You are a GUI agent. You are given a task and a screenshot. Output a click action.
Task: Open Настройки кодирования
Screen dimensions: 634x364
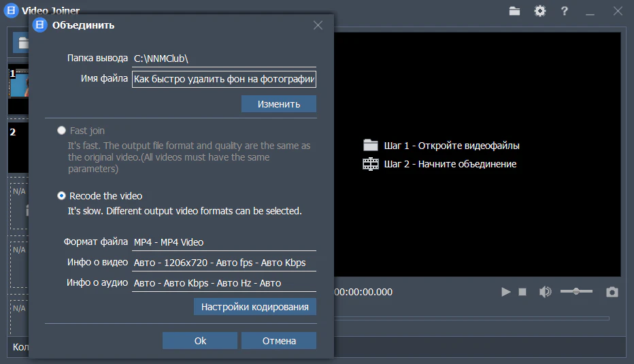pyautogui.click(x=255, y=307)
